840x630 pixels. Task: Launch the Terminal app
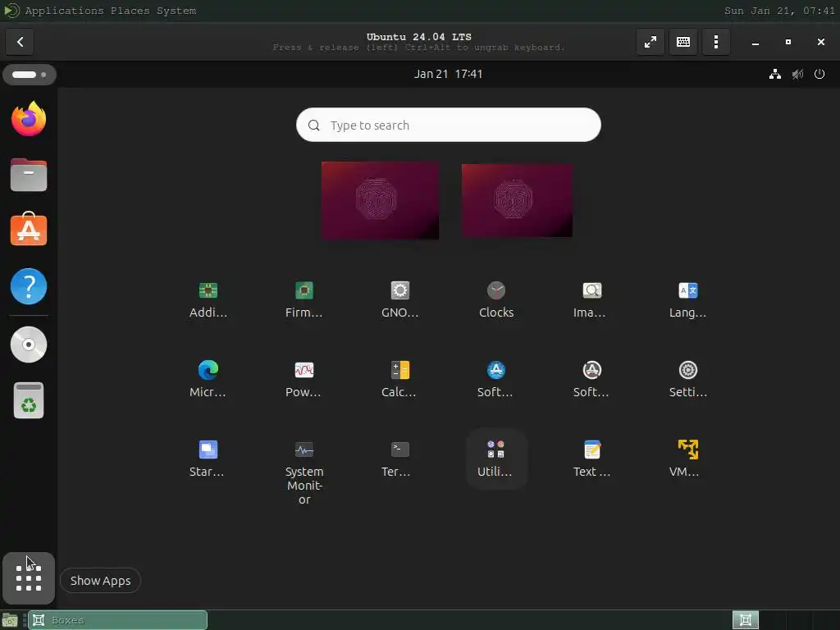pos(399,459)
